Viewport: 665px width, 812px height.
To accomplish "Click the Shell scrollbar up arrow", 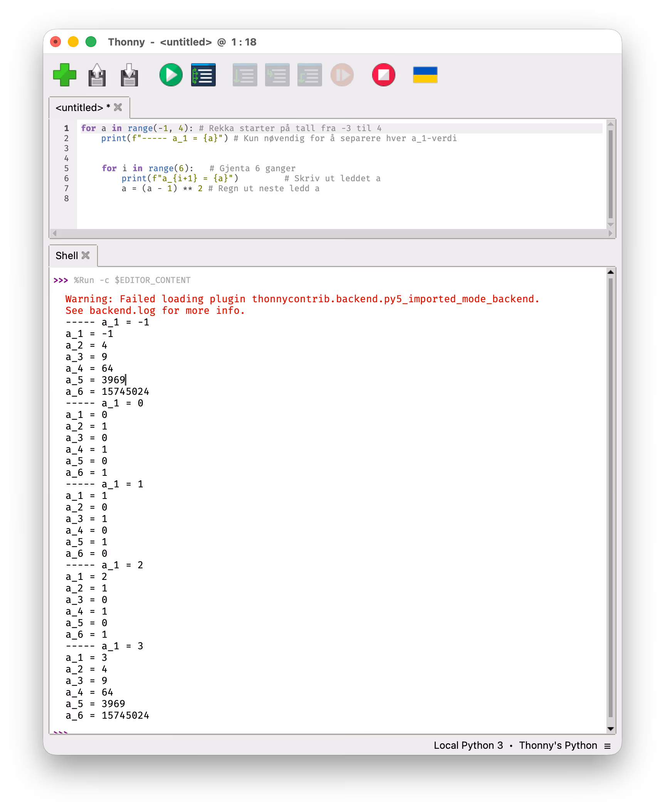I will point(610,272).
